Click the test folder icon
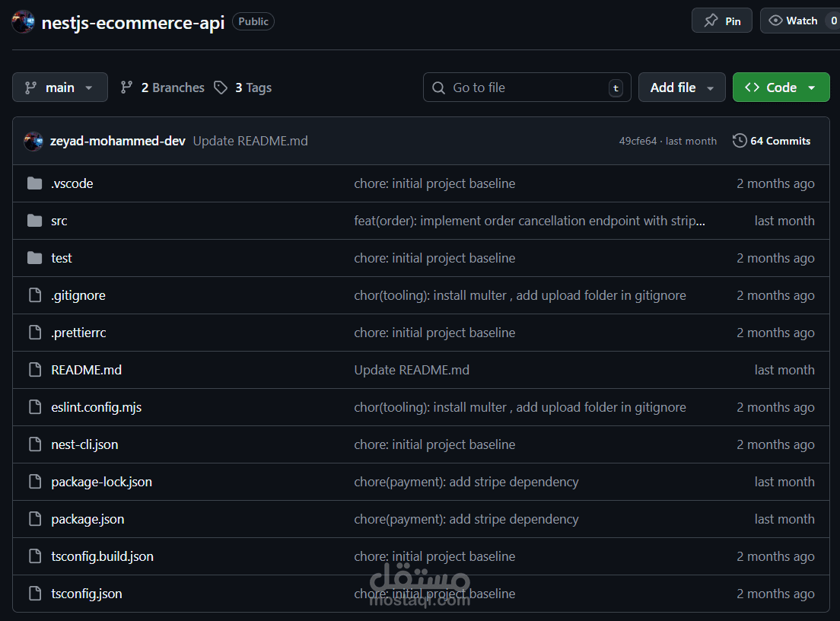Image resolution: width=840 pixels, height=621 pixels. 35,258
